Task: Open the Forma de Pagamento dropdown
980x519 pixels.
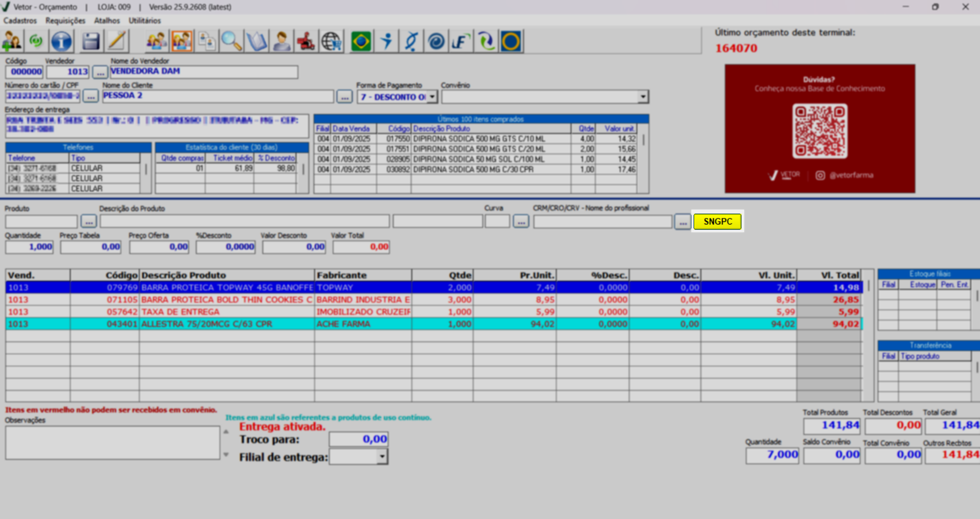Action: click(x=432, y=97)
